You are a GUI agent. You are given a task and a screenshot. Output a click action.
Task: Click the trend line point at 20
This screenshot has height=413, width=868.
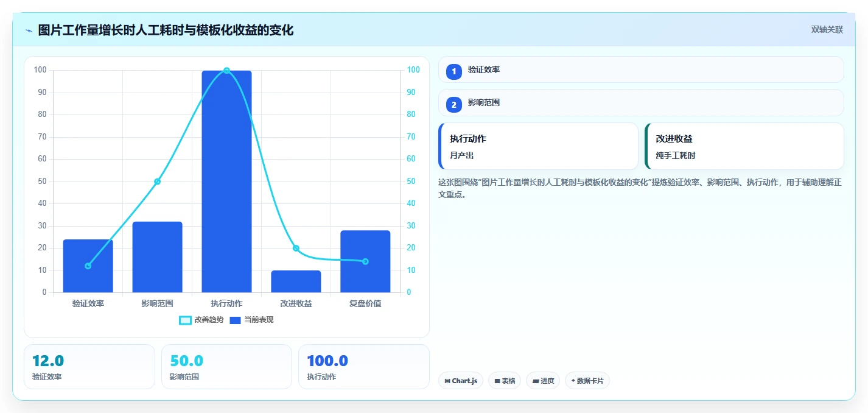[x=296, y=248]
